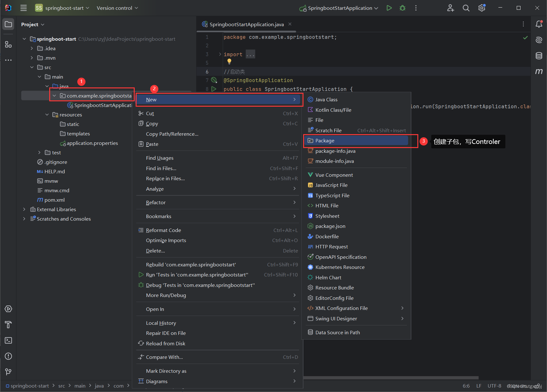Open the AI Assistant spiral icon
Screen dimensions: 547x392
point(539,40)
